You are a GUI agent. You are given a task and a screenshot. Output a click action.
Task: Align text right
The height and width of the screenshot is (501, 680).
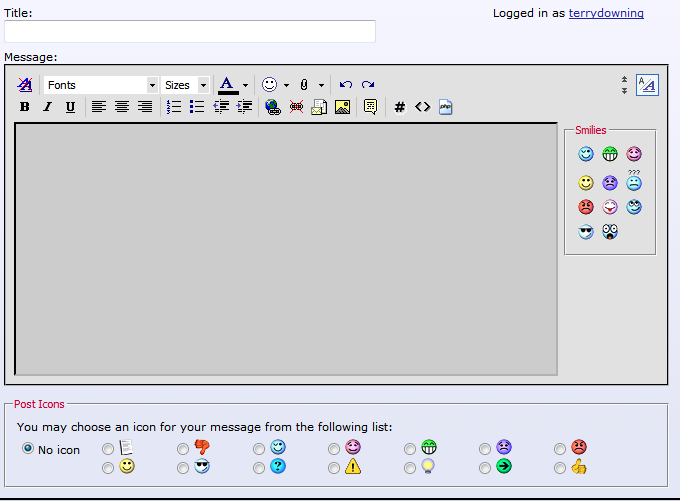145,107
